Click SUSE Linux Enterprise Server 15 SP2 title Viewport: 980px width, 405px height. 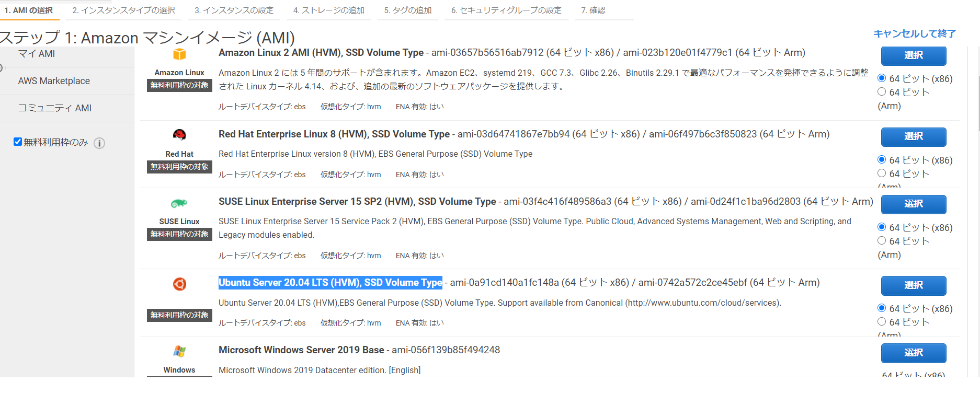[357, 202]
